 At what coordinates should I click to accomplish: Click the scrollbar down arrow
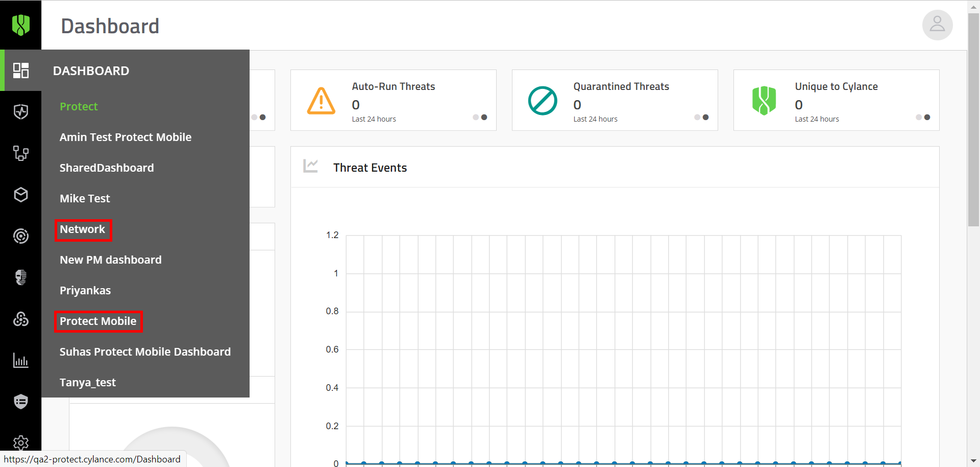pos(973,461)
